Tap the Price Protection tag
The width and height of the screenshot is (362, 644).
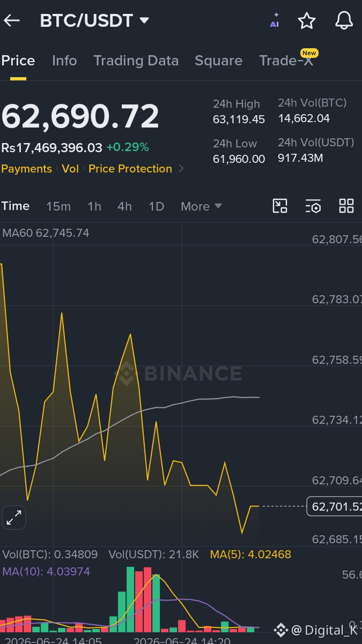pos(130,169)
